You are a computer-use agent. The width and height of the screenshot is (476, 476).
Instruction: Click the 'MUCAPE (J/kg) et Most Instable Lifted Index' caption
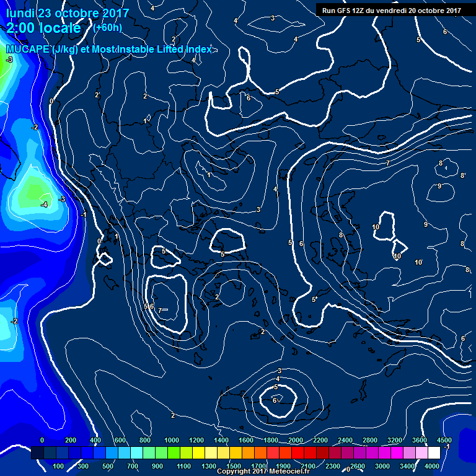click(x=108, y=49)
